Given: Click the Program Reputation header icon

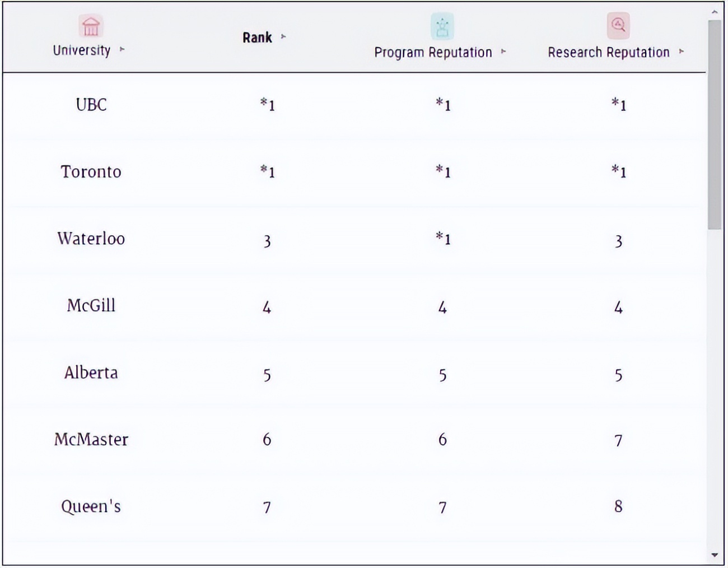Looking at the screenshot, I should (x=442, y=26).
